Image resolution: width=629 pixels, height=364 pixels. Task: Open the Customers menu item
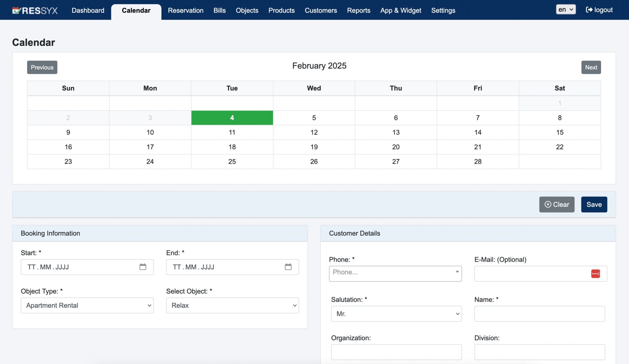coord(320,10)
